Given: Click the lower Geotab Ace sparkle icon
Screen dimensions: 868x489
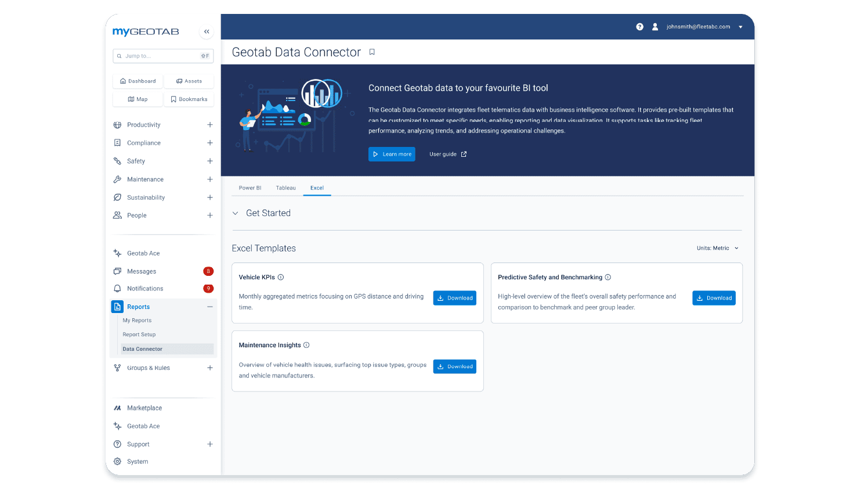Looking at the screenshot, I should coord(117,426).
